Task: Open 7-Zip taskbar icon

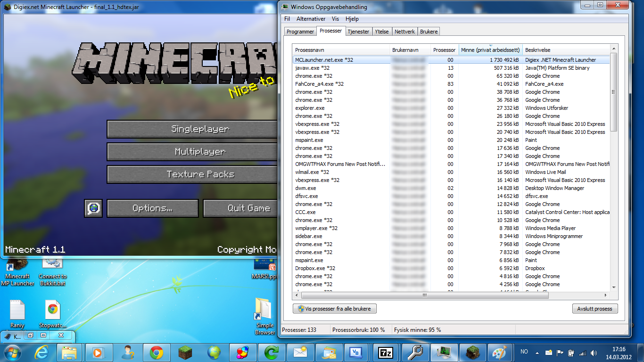Action: (x=385, y=352)
